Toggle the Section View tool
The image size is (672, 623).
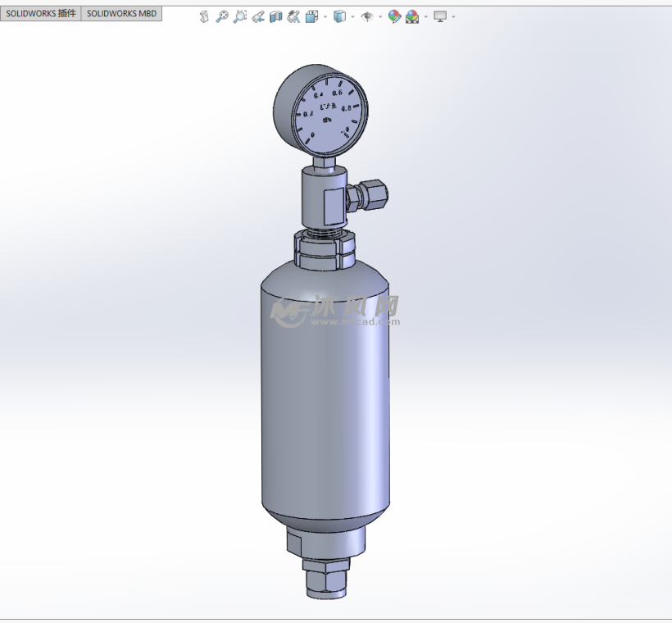pyautogui.click(x=275, y=16)
